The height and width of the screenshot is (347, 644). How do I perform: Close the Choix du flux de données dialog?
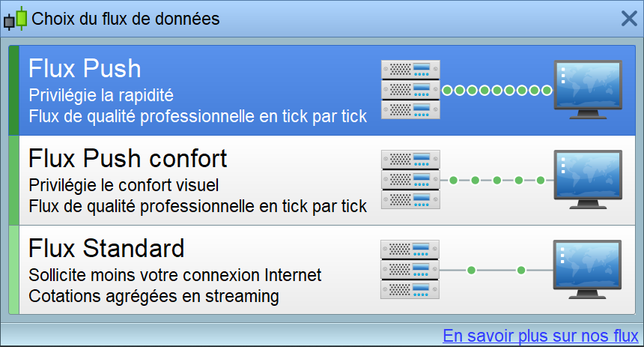pos(628,18)
